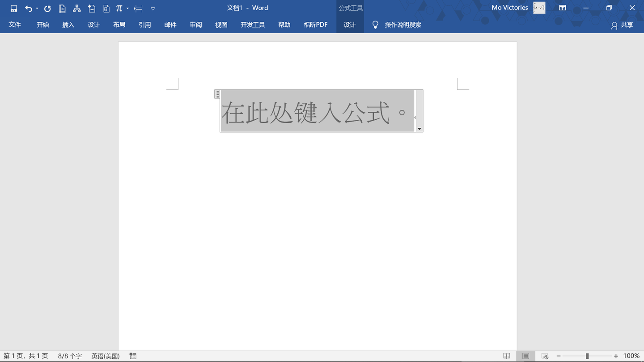This screenshot has width=644, height=362.
Task: Click the small framed document icon in Quick Access
Action: click(x=106, y=8)
